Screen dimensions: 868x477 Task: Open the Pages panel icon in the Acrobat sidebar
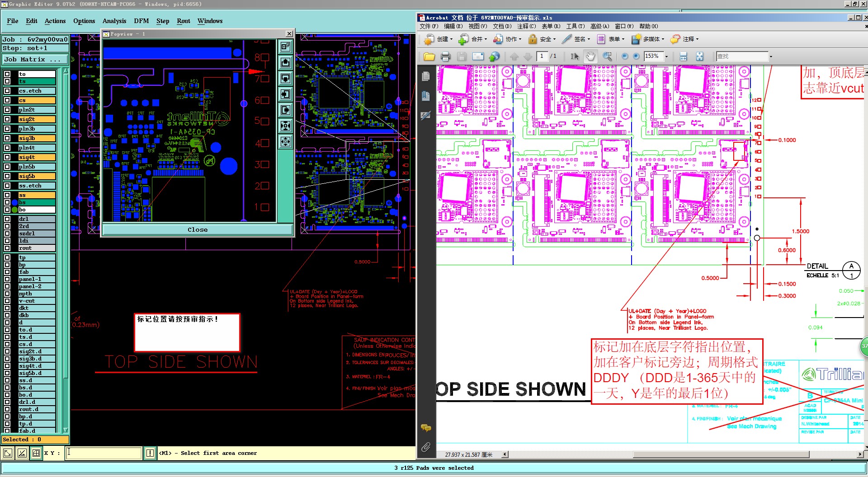pyautogui.click(x=425, y=76)
